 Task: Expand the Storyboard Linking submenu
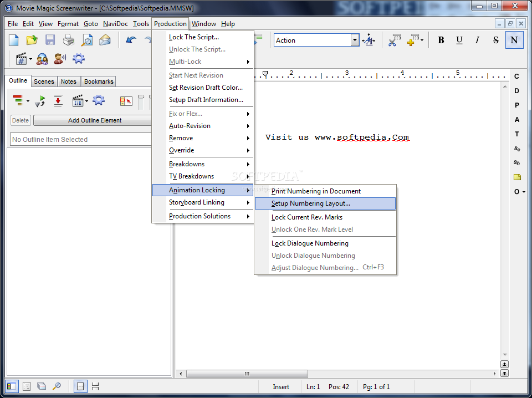(203, 202)
